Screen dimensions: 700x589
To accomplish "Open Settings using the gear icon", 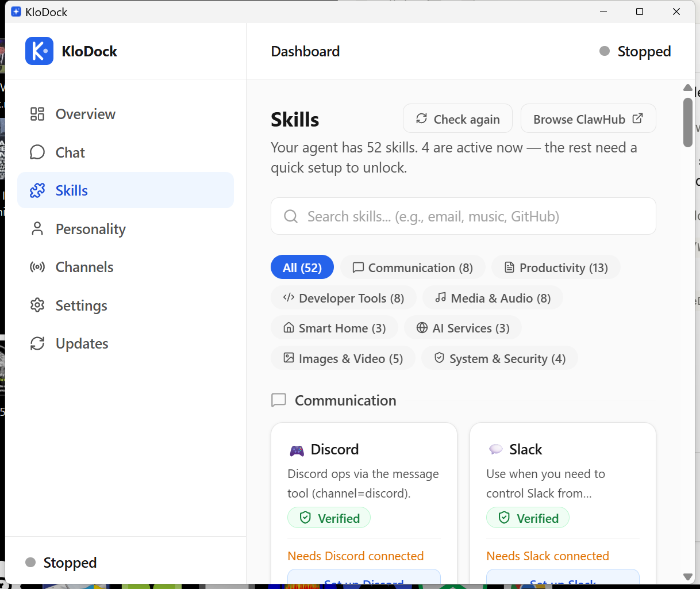I will click(37, 305).
